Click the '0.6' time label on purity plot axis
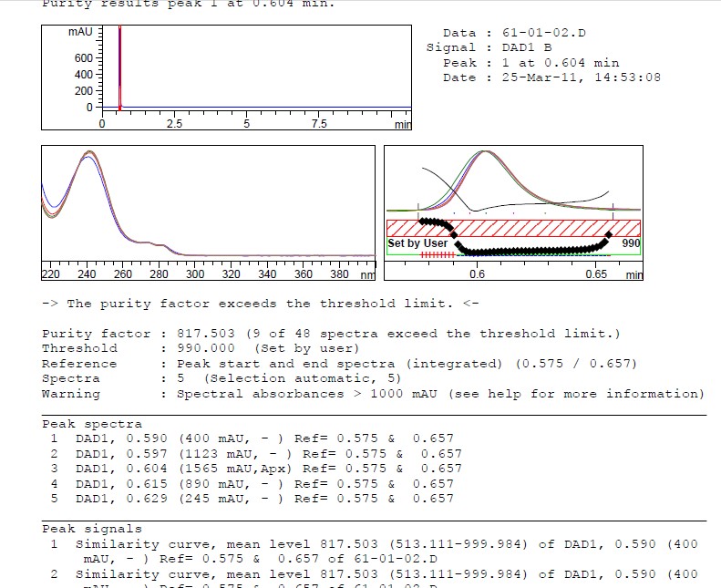721x588 pixels. coord(478,274)
